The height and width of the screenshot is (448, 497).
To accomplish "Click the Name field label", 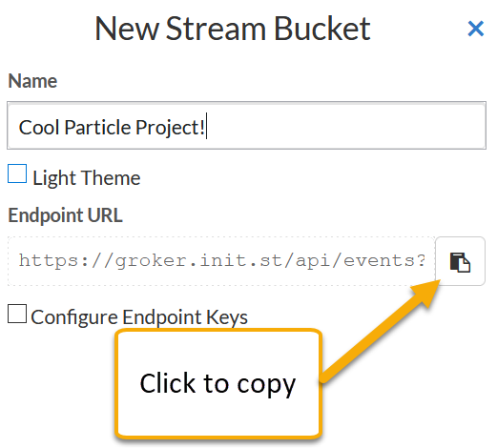I will [32, 81].
